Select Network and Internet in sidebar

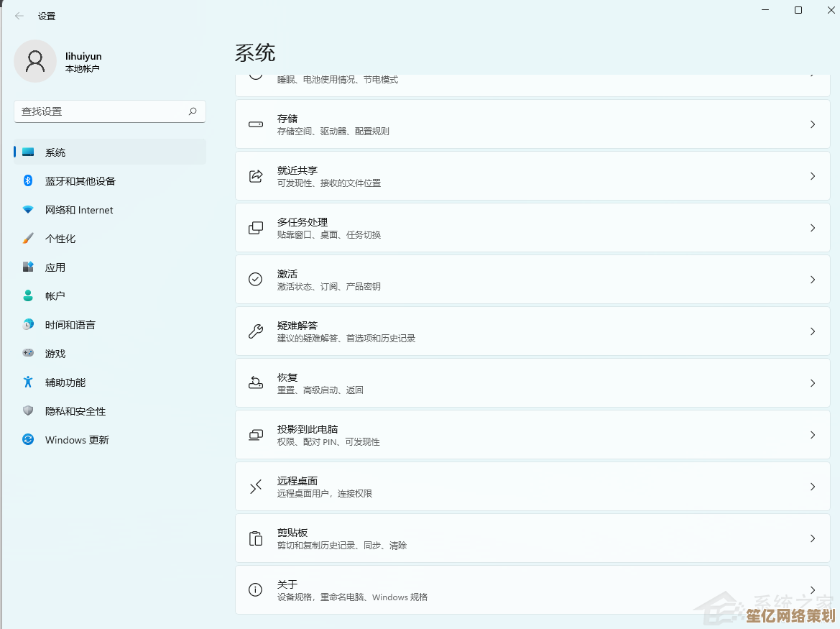click(79, 210)
